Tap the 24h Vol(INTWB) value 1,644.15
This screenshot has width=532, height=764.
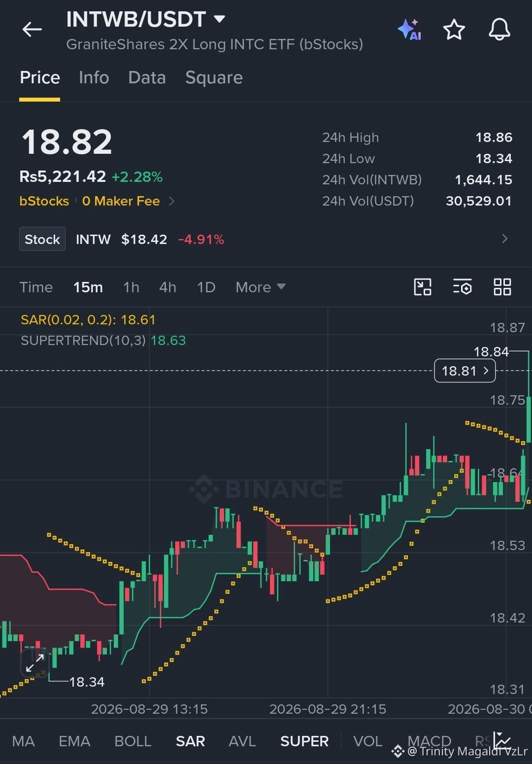(x=483, y=180)
